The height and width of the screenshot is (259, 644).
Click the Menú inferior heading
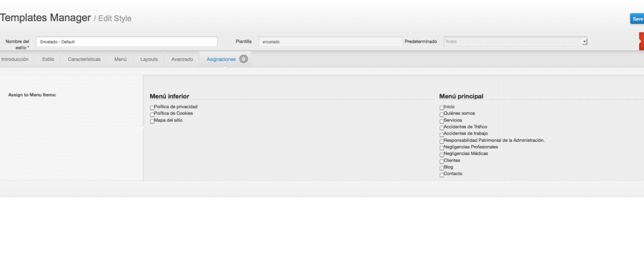point(169,96)
